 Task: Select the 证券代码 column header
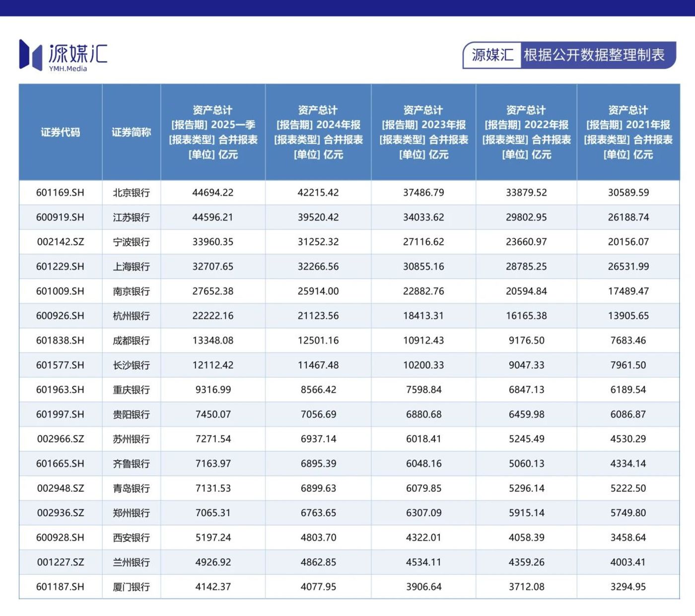(61, 132)
